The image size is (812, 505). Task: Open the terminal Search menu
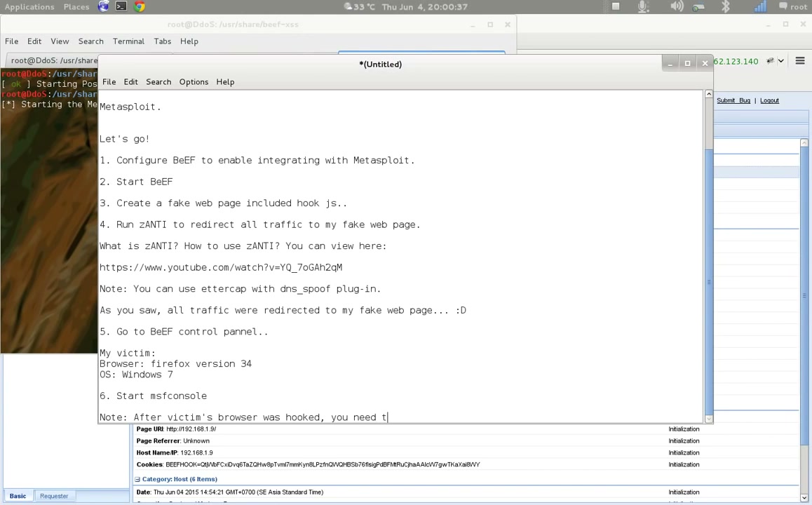90,41
